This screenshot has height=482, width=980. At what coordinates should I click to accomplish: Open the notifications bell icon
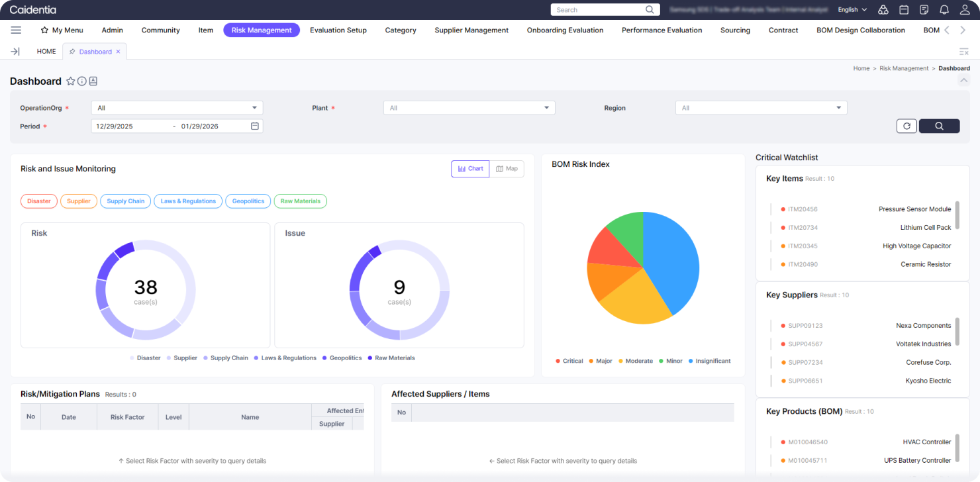tap(944, 10)
